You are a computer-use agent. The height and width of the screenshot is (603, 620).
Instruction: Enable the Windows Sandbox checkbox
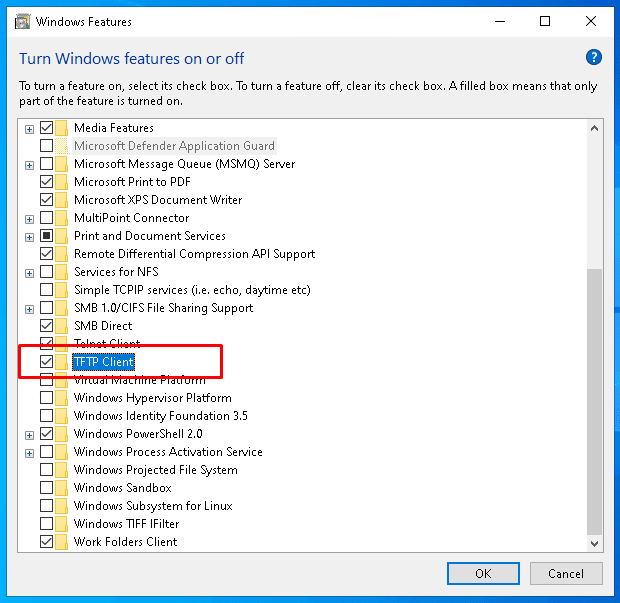tap(46, 488)
